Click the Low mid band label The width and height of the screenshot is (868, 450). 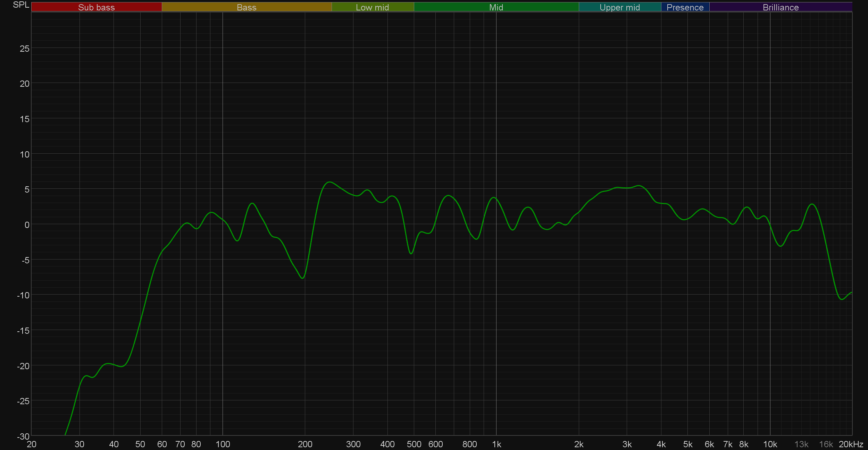coord(372,7)
